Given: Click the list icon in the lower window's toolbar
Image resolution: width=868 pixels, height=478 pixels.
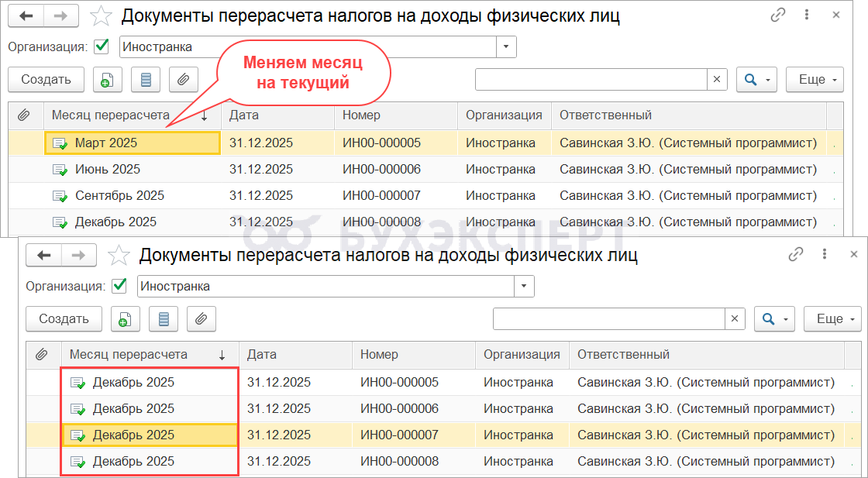Looking at the screenshot, I should coord(163,318).
